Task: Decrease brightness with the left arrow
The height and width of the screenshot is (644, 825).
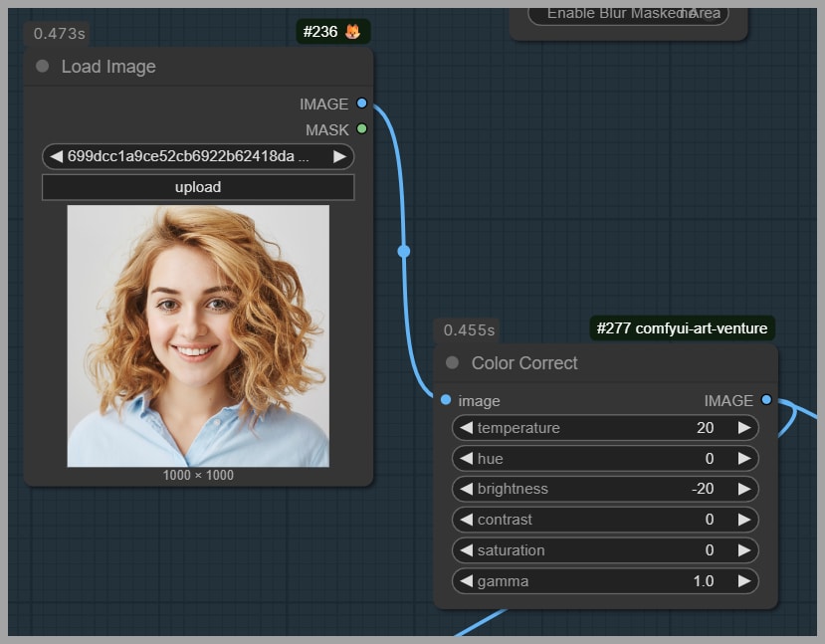Action: (466, 489)
